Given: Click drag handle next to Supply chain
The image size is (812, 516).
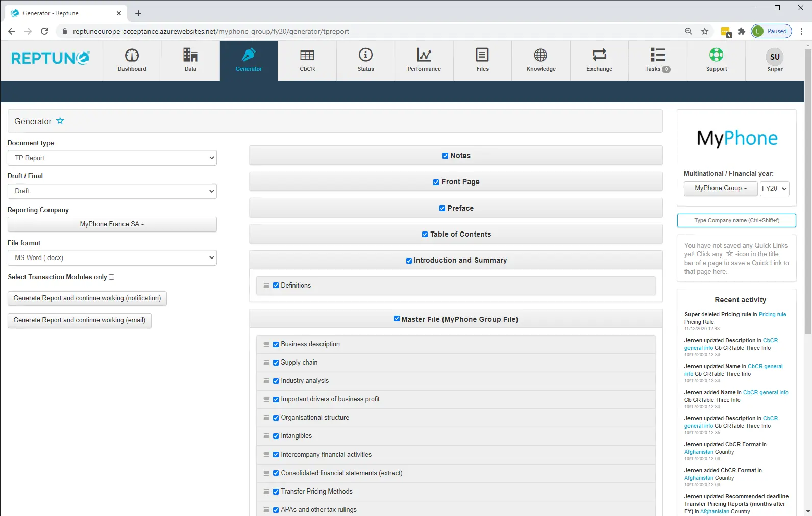Looking at the screenshot, I should (x=266, y=363).
